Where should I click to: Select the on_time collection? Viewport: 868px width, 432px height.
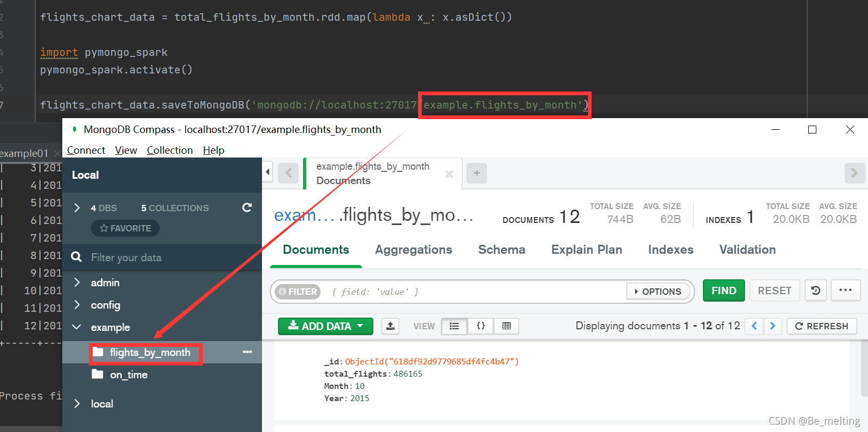click(x=129, y=375)
